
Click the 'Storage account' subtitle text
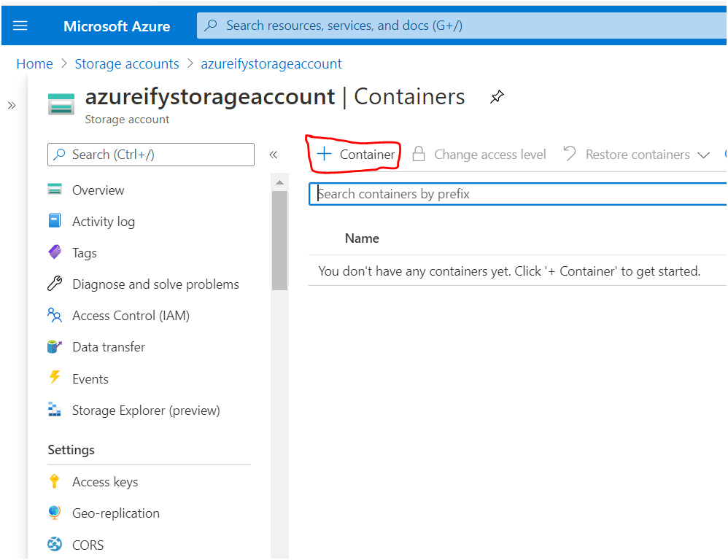[x=127, y=120]
